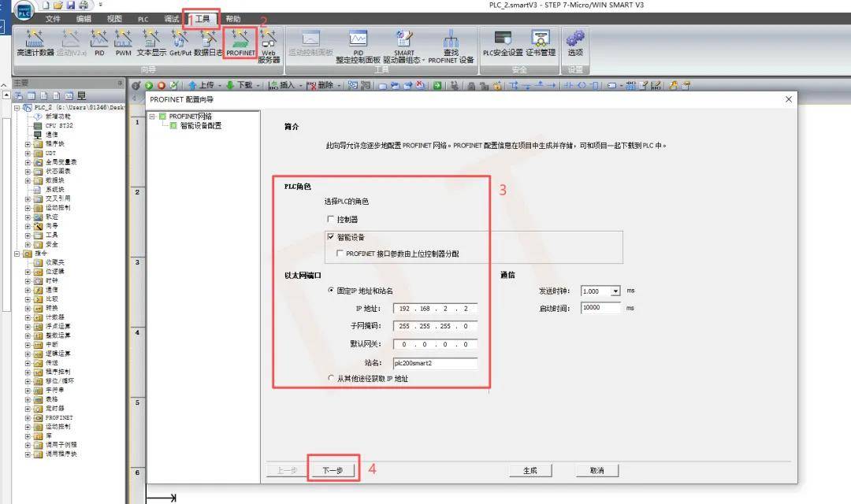Screen dimensions: 851x504
Task: Enable PROFINET 接口参数由上位控制器分配 checkbox
Action: click(340, 254)
